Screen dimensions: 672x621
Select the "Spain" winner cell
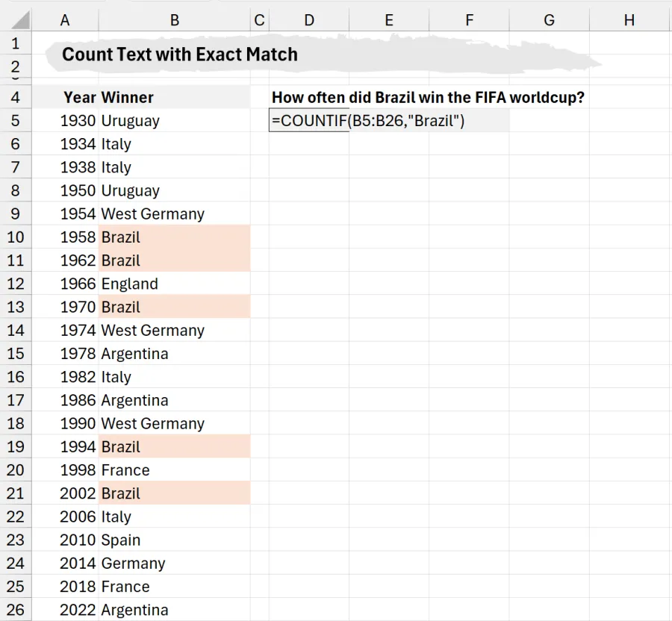click(x=173, y=540)
